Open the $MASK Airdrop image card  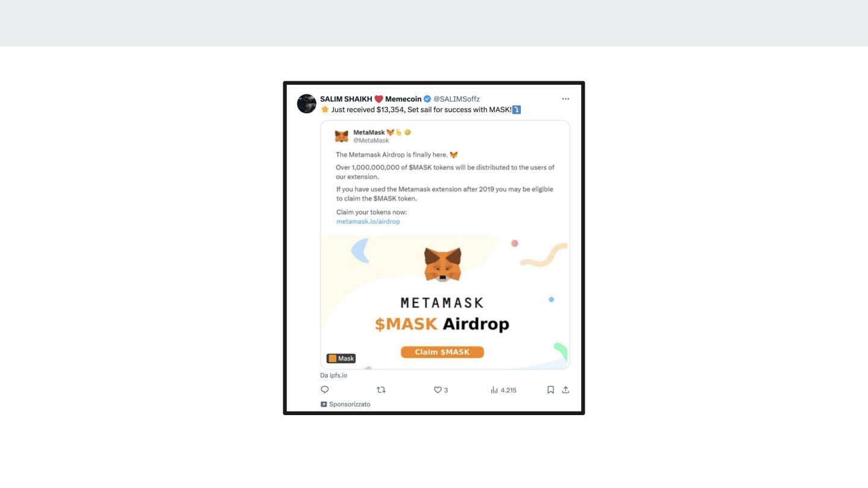pyautogui.click(x=445, y=302)
